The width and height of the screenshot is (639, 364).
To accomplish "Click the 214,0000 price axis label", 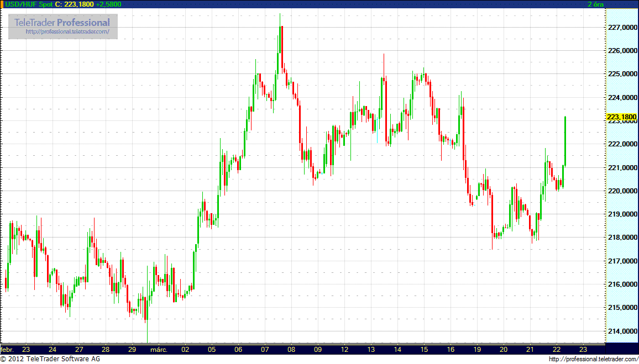I will point(621,331).
